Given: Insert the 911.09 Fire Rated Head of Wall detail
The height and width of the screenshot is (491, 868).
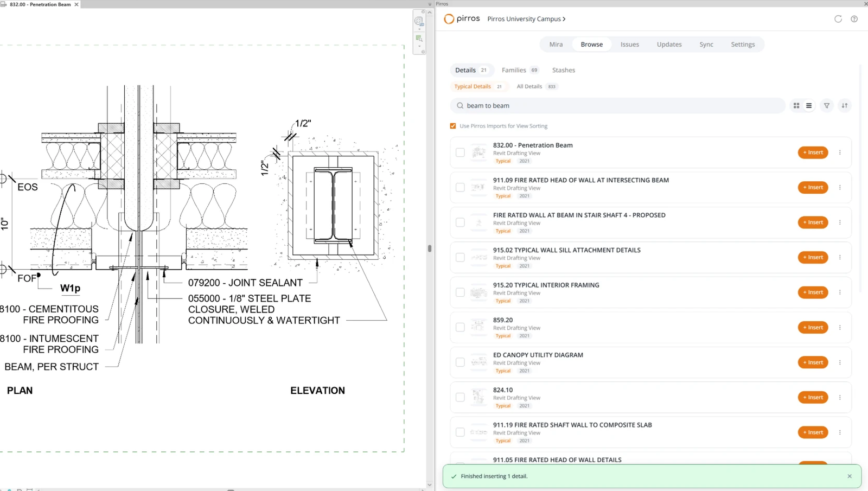Looking at the screenshot, I should tap(813, 187).
